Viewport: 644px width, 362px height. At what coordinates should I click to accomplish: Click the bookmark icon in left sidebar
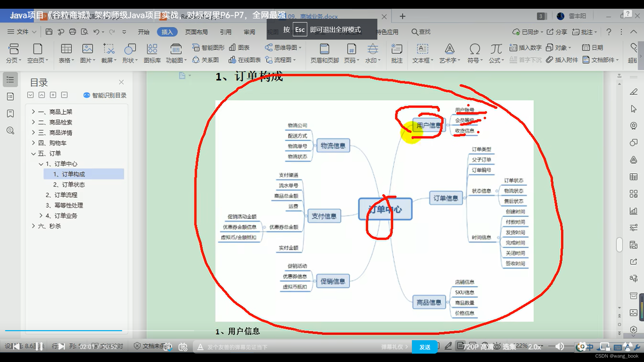(x=10, y=114)
